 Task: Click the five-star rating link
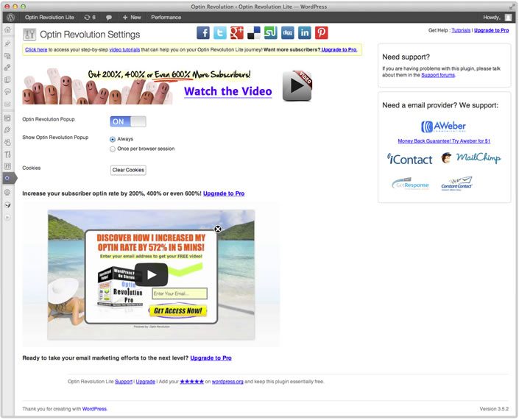[191, 382]
